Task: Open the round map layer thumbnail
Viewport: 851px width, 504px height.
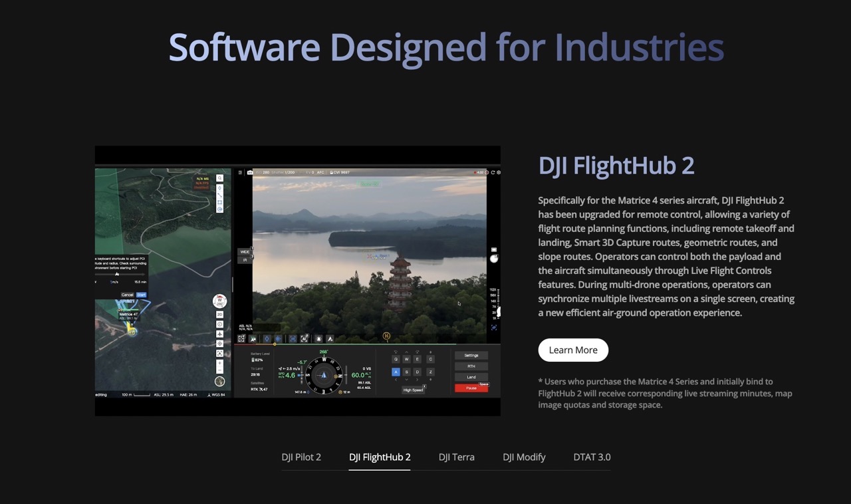Action: tap(219, 382)
